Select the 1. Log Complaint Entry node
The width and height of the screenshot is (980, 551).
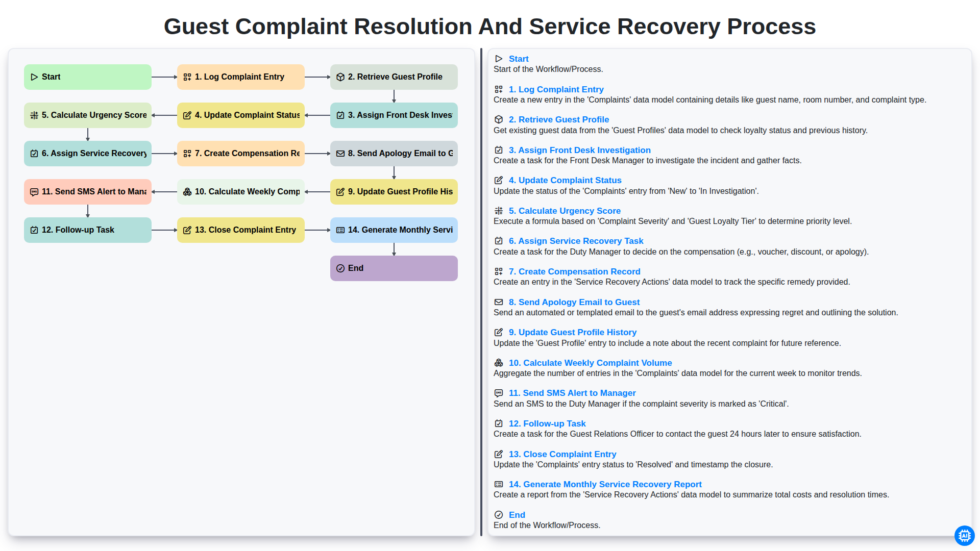coord(241,77)
